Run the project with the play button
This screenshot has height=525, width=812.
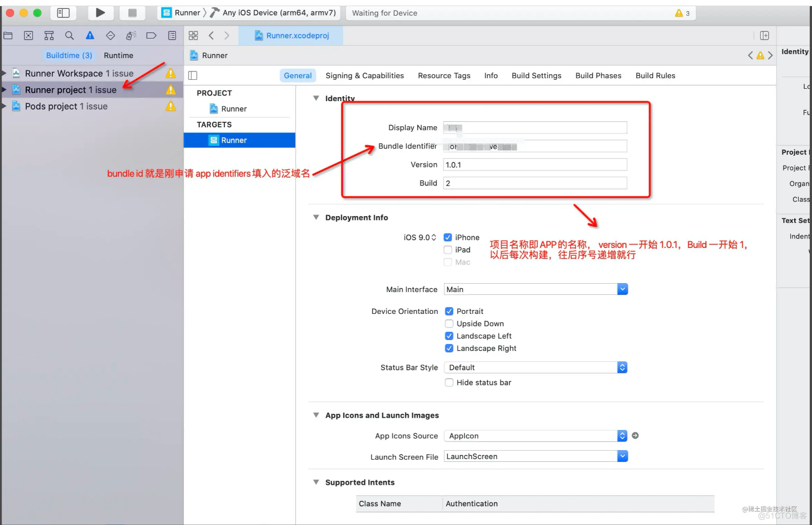100,12
